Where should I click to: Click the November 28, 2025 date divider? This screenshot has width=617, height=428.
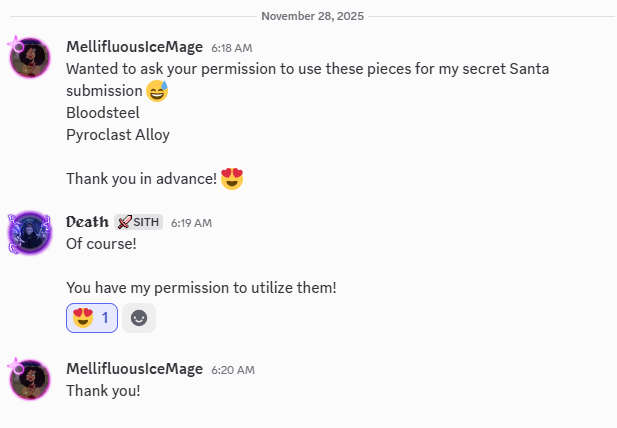[x=312, y=16]
